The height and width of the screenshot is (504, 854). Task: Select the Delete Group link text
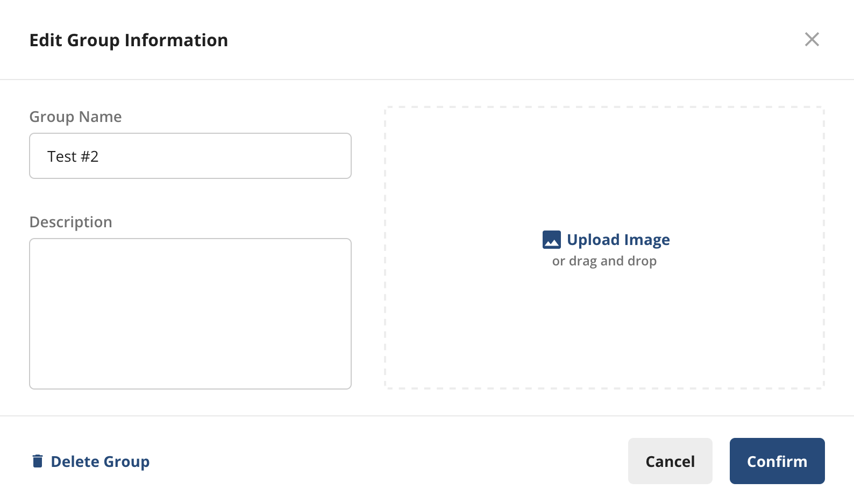click(x=100, y=462)
